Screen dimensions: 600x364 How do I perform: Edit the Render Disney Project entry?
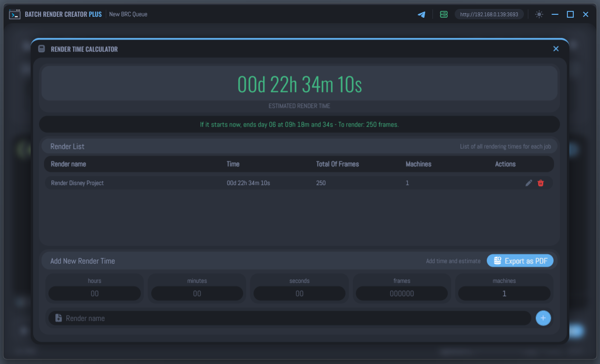tap(529, 183)
